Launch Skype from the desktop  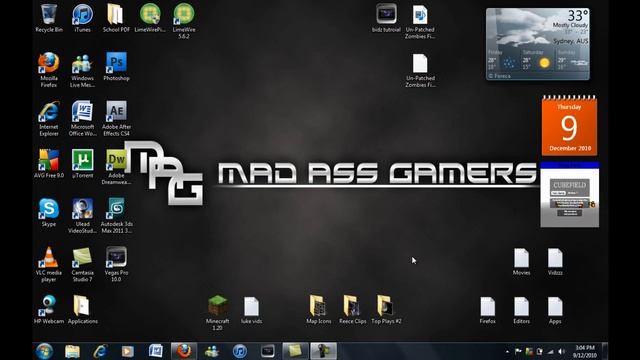click(x=49, y=212)
